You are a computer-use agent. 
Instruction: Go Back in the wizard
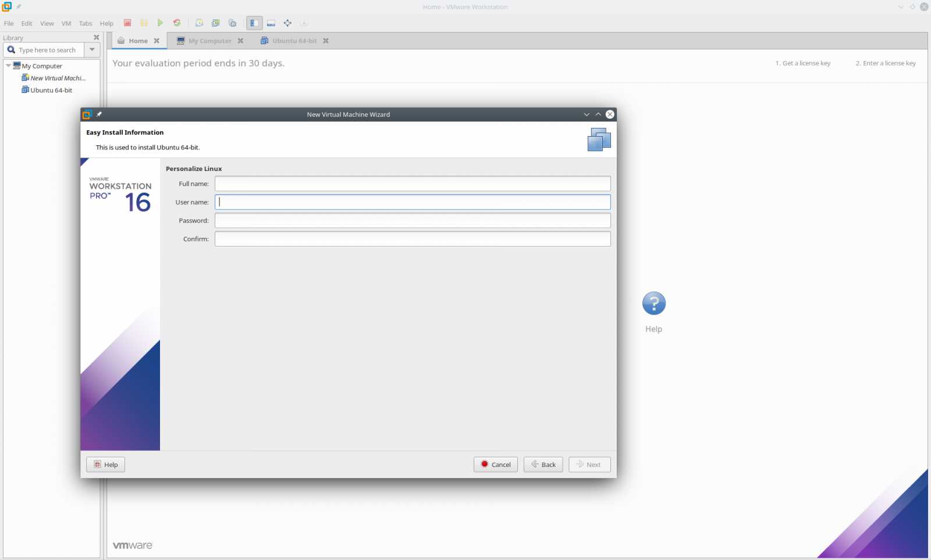(x=543, y=464)
